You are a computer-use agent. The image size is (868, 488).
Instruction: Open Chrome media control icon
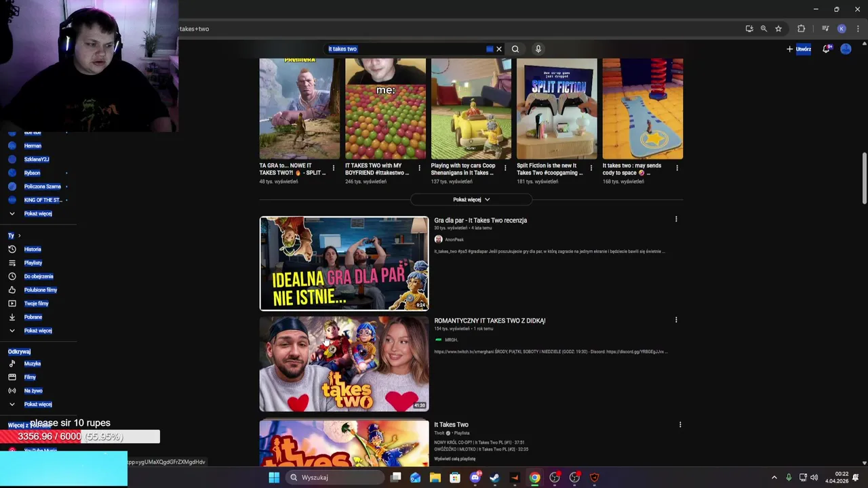pos(825,28)
